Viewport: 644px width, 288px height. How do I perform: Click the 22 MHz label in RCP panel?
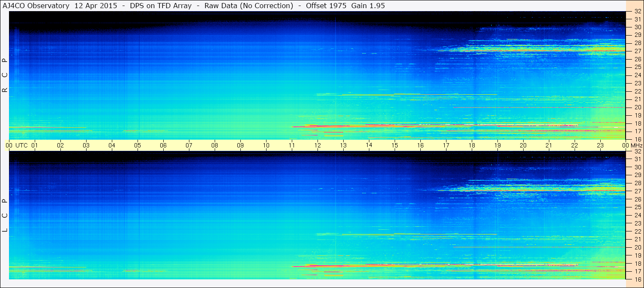pos(637,91)
